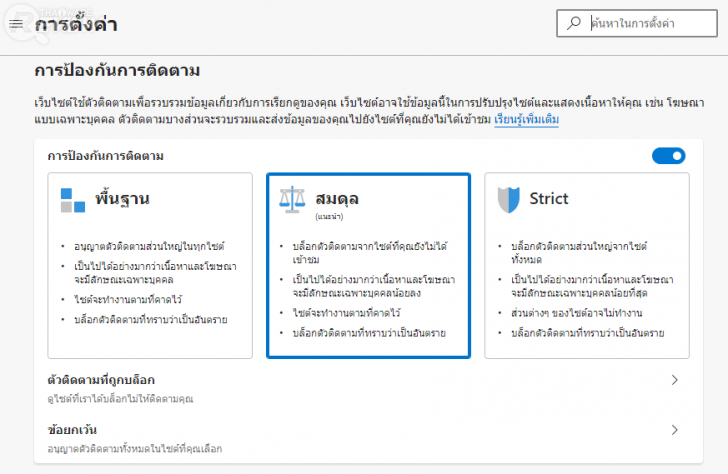Open the hamburger navigation menu
The image size is (728, 474).
point(16,24)
